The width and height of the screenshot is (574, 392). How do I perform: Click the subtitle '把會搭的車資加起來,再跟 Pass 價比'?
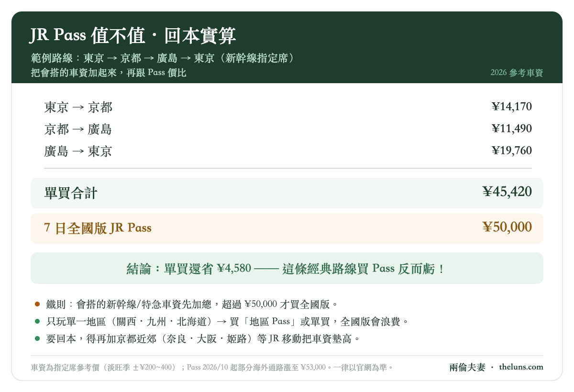tap(108, 73)
